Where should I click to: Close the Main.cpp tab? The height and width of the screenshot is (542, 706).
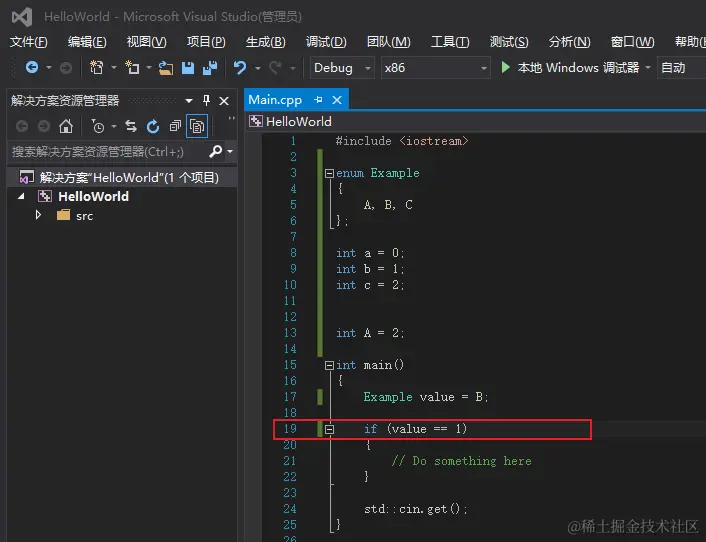point(337,100)
